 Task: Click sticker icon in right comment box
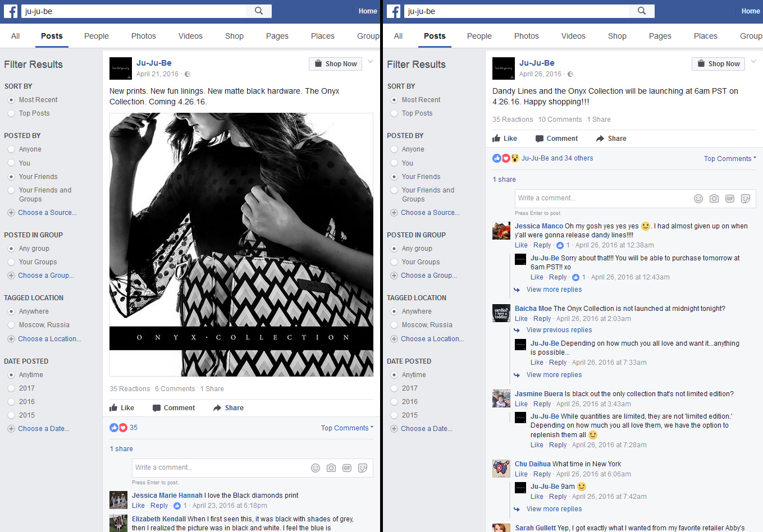[x=746, y=199]
